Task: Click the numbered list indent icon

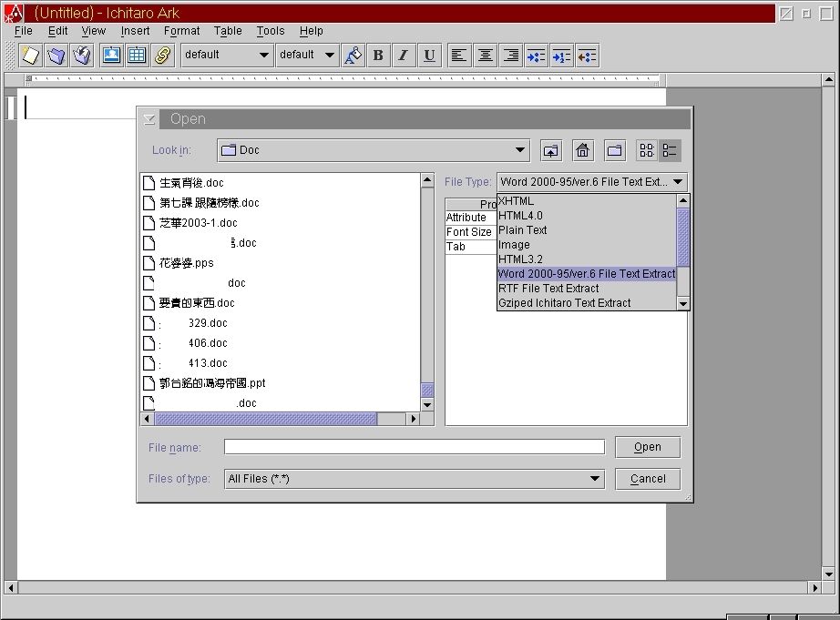Action: pyautogui.click(x=561, y=56)
